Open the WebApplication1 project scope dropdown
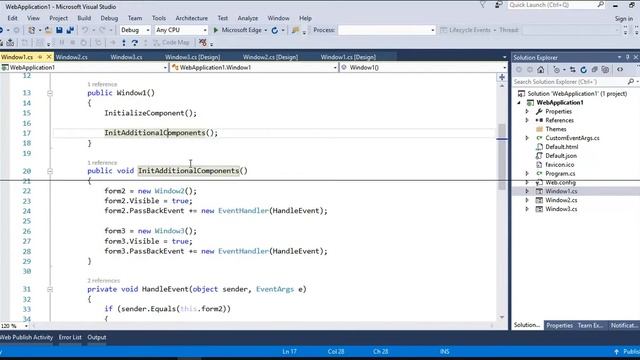 (x=165, y=67)
